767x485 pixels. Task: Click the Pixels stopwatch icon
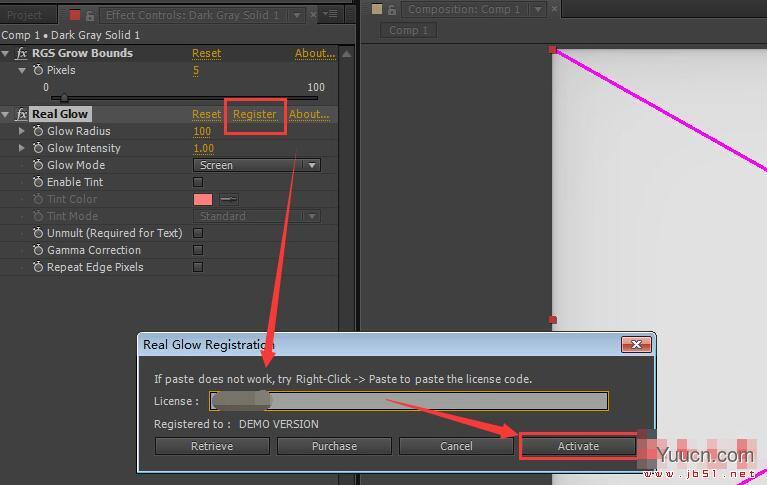point(38,70)
